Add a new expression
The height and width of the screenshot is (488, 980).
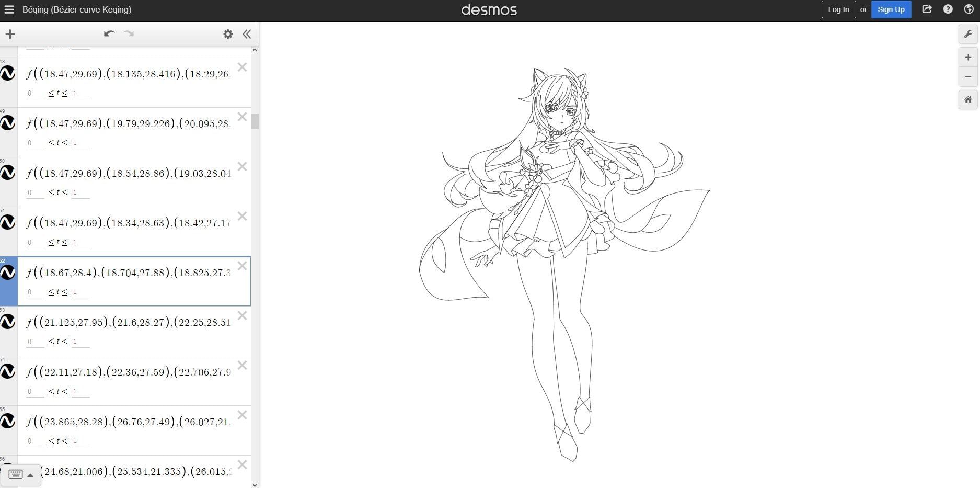(x=10, y=34)
